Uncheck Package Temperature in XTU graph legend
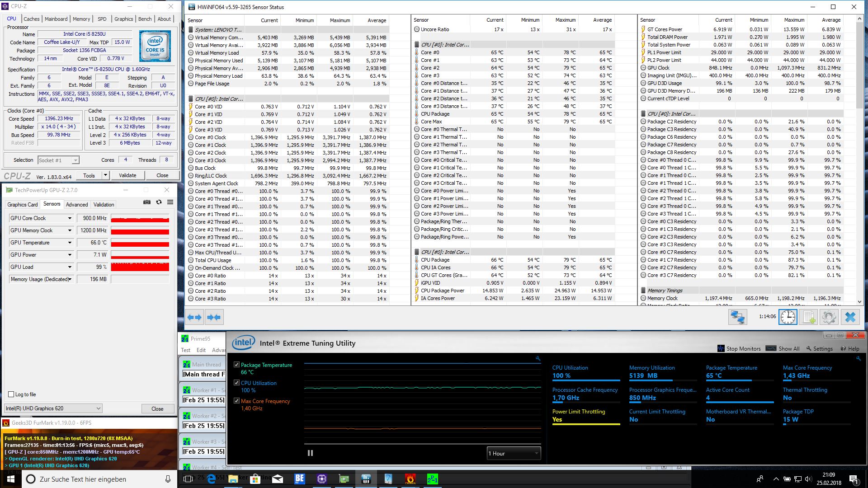This screenshot has height=488, width=868. tap(236, 365)
